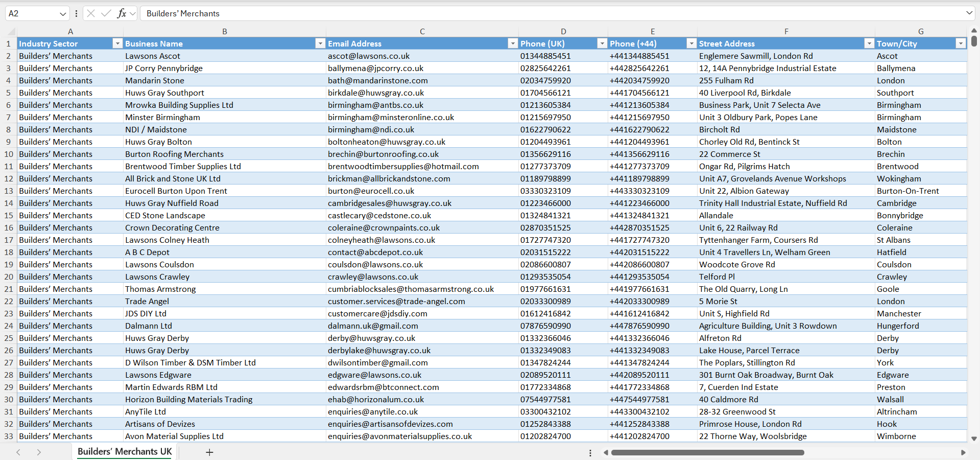Viewport: 980px width, 460px height.
Task: Select row 17 header
Action: pos(9,240)
